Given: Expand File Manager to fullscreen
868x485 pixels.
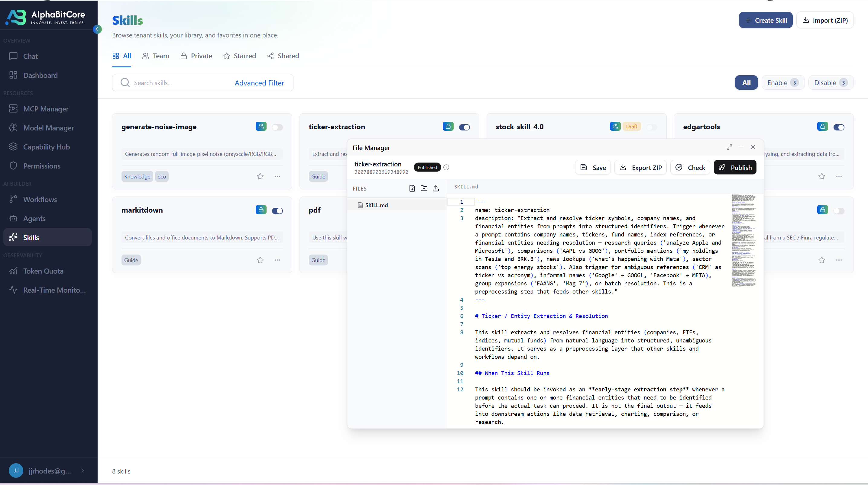Looking at the screenshot, I should [x=729, y=147].
